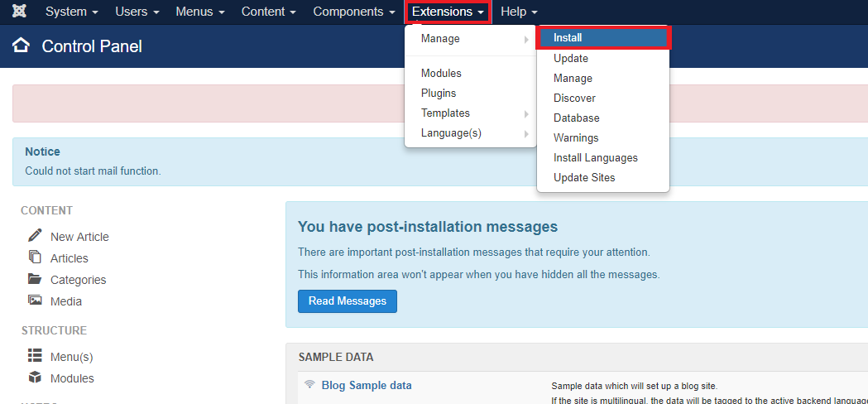
Task: Click the folder icon beside Categories
Action: click(x=35, y=279)
